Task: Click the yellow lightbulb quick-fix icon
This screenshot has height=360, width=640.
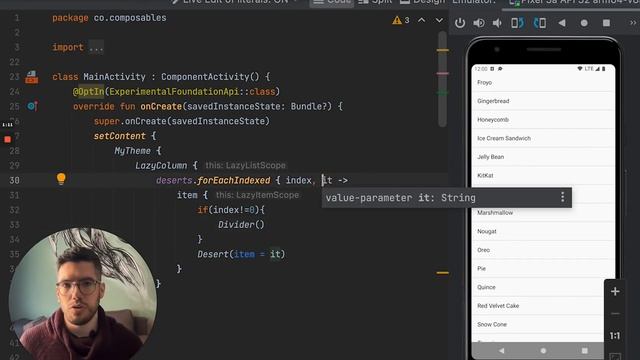Action: pos(61,179)
